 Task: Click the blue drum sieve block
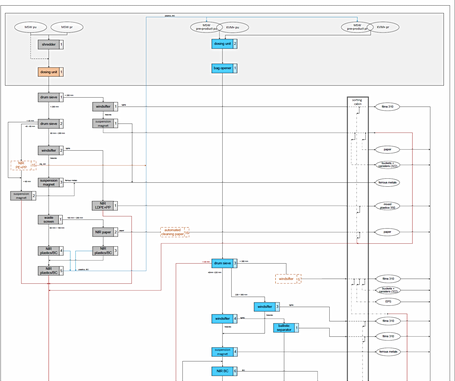click(224, 263)
